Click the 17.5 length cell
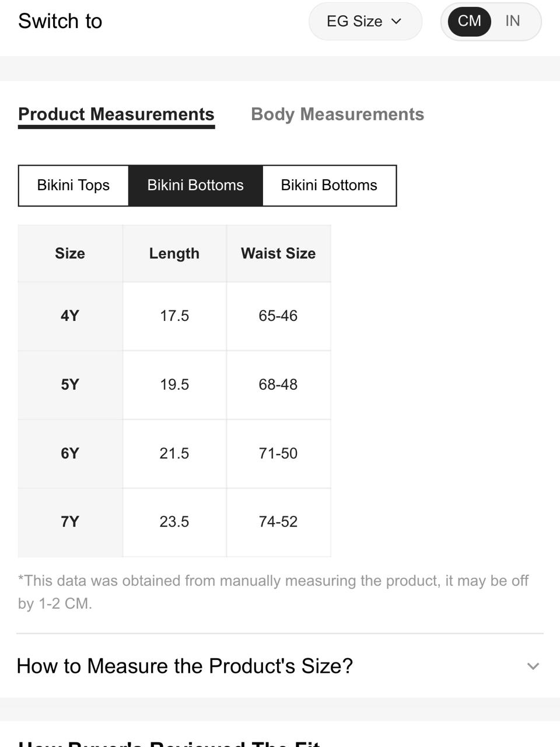 click(x=174, y=316)
